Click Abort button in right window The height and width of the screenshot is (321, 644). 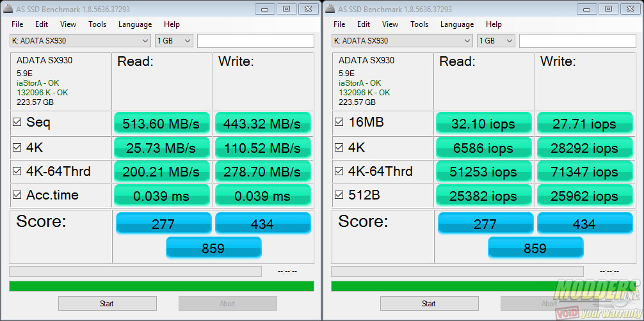[x=549, y=303]
